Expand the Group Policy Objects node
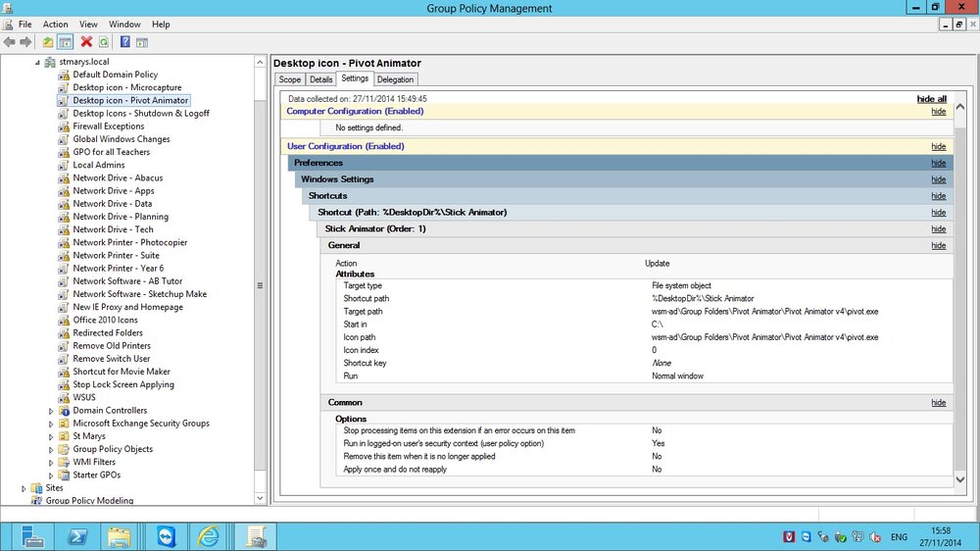This screenshot has height=551, width=980. pos(51,449)
